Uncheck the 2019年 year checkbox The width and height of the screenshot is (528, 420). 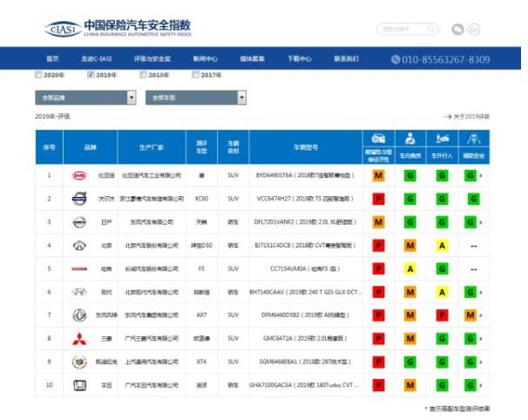(x=91, y=76)
